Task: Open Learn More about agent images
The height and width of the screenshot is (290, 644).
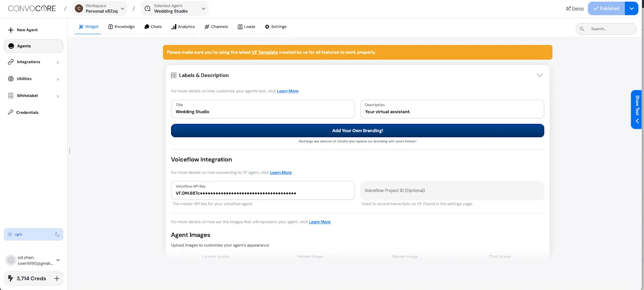Action: point(320,222)
